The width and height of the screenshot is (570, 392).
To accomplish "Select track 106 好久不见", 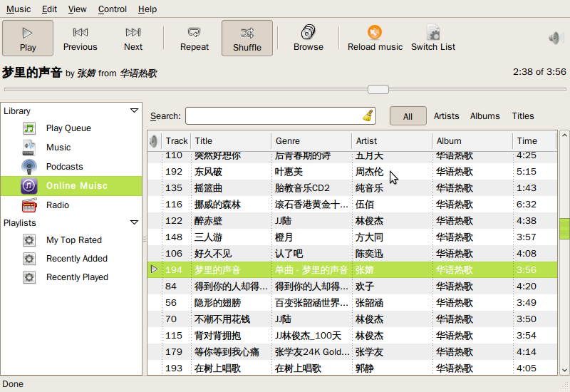I will coord(352,254).
